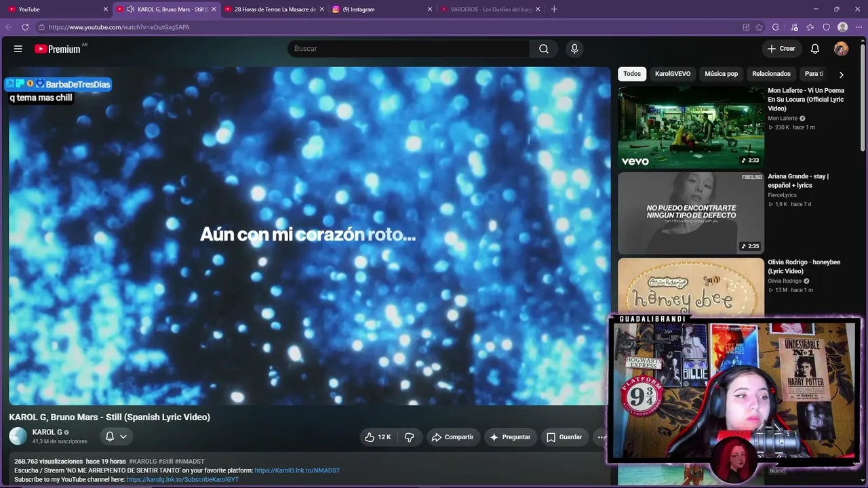Open the Ariana Grande stay video thumbnail
The image size is (868, 488).
click(690, 213)
